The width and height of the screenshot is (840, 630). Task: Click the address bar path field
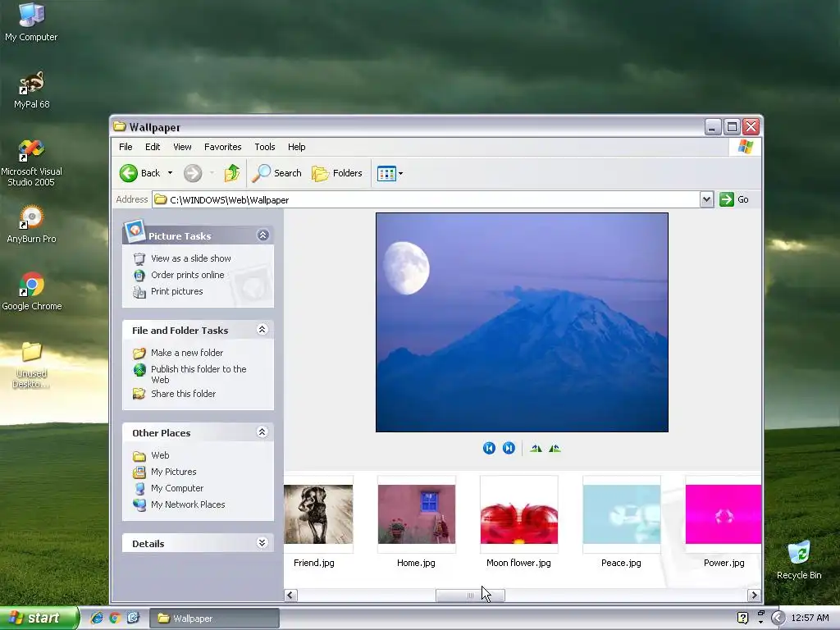point(426,200)
